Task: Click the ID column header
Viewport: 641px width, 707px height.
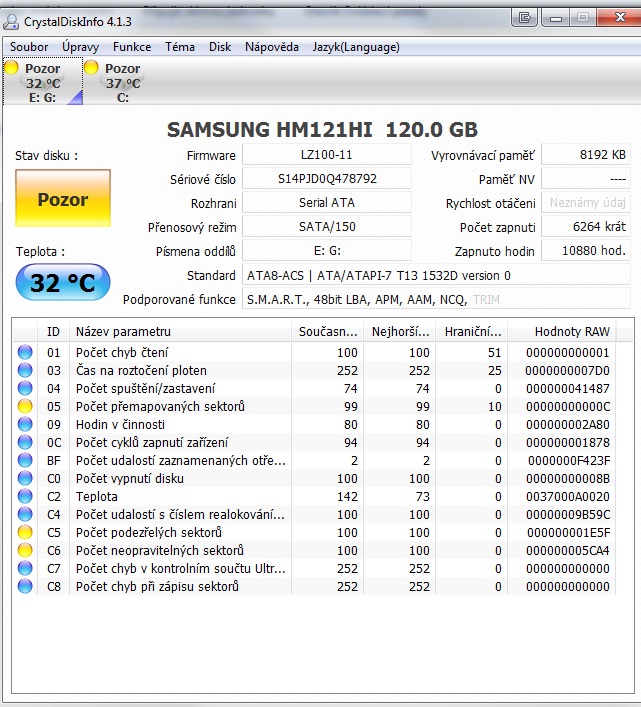Action: click(53, 332)
